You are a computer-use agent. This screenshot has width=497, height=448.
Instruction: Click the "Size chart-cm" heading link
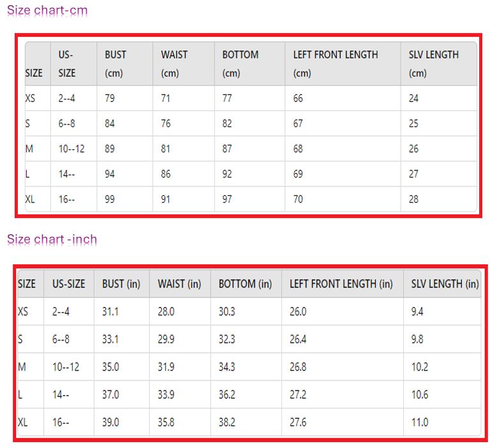(x=47, y=11)
